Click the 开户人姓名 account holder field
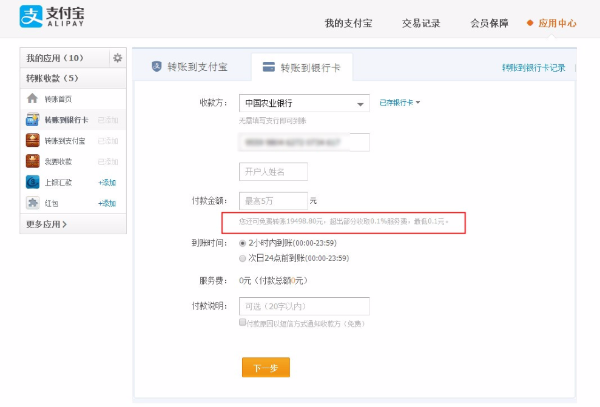This screenshot has width=600, height=407. pos(273,171)
